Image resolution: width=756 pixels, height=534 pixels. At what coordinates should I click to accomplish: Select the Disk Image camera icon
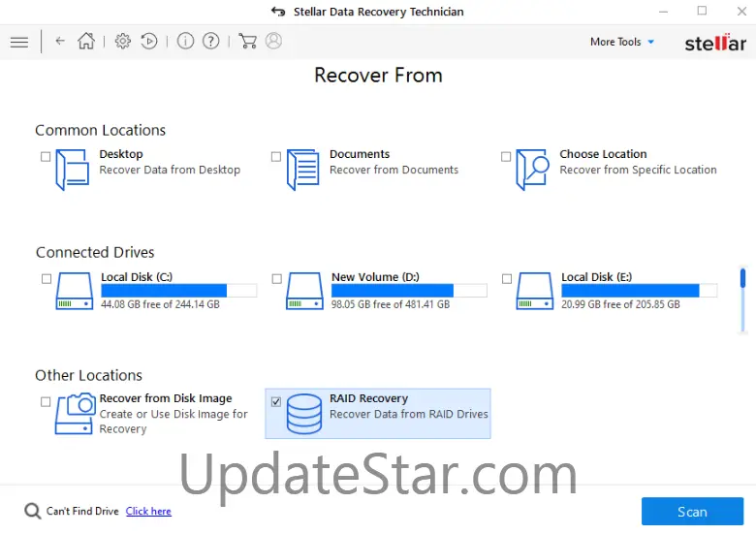click(75, 414)
